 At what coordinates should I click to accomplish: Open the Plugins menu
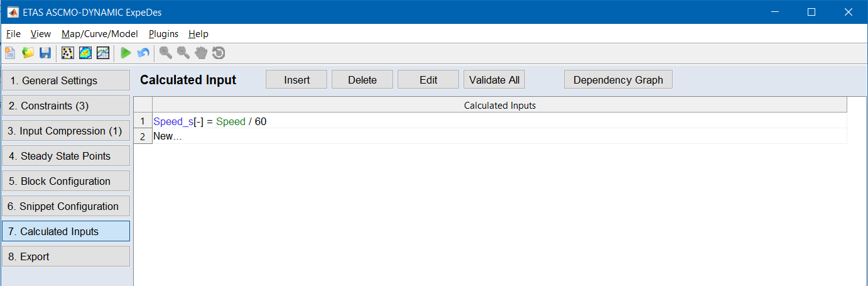point(163,34)
